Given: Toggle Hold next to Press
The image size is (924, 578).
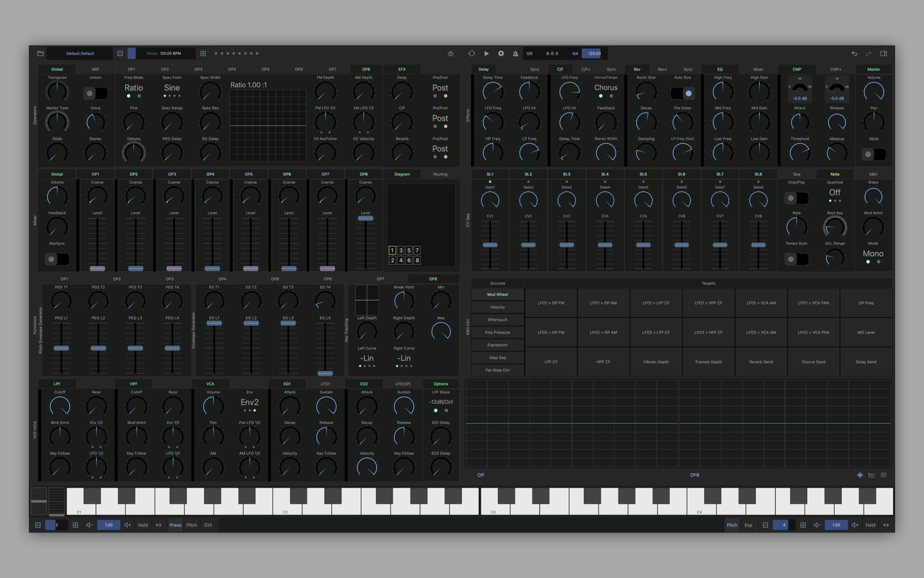Looking at the screenshot, I should coord(142,525).
